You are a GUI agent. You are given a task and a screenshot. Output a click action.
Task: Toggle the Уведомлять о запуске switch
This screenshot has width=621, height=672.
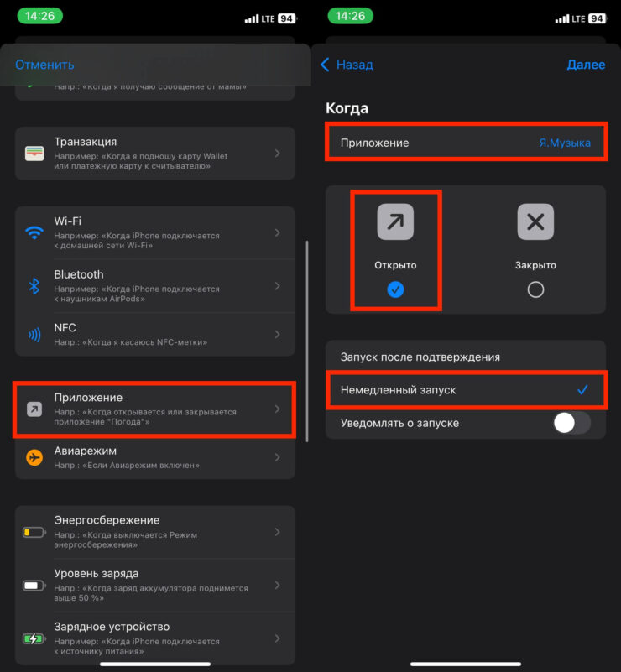[572, 423]
